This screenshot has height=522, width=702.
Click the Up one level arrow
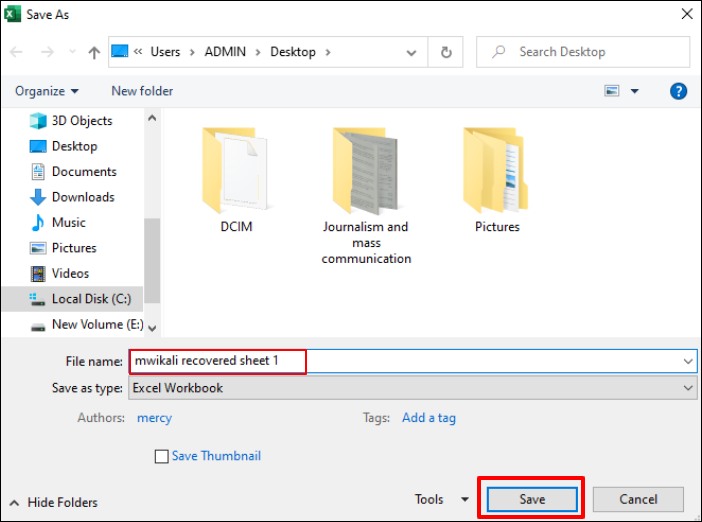click(94, 52)
